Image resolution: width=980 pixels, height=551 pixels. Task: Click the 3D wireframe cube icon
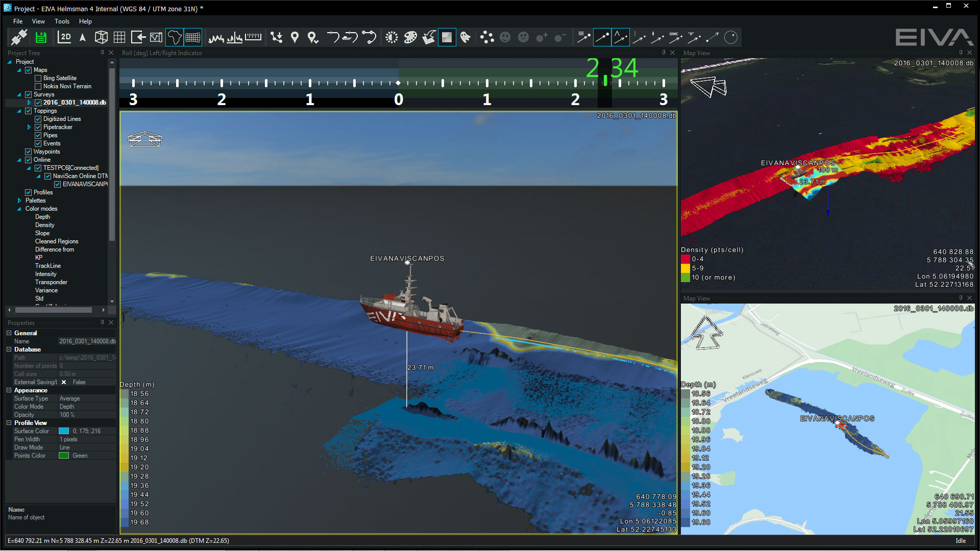tap(101, 37)
